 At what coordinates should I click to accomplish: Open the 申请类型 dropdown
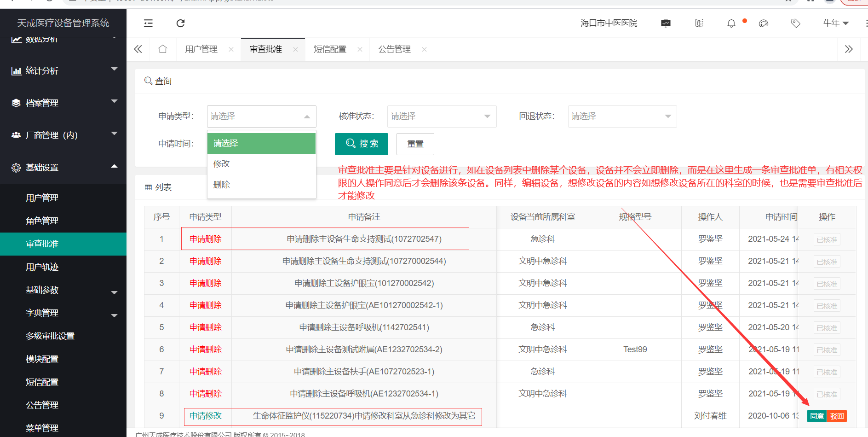pyautogui.click(x=261, y=117)
